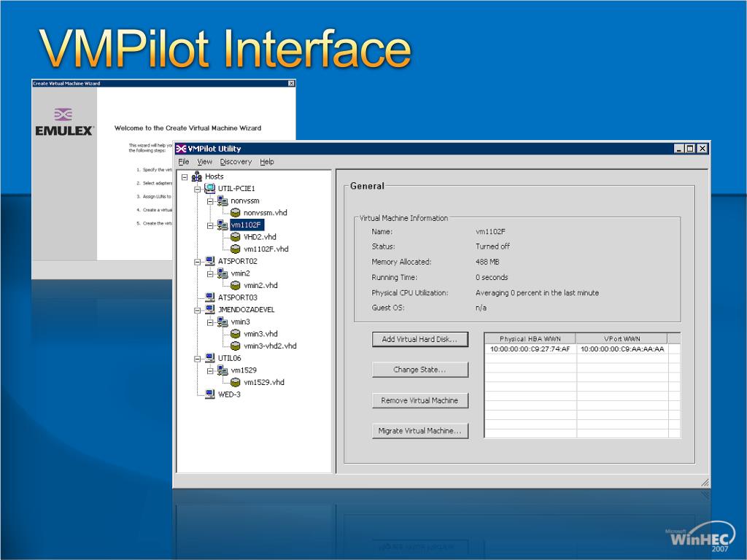Click the VPort WWN column header
The image size is (747, 560).
click(x=622, y=338)
